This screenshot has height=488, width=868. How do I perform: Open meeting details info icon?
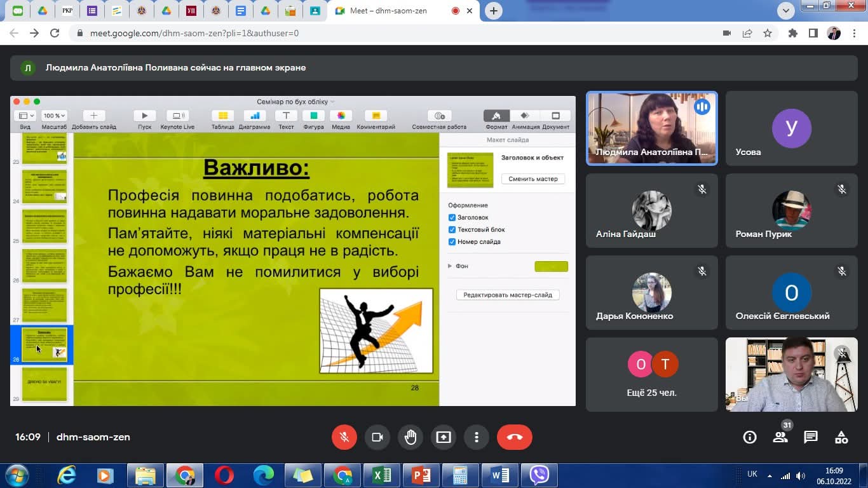pos(750,437)
